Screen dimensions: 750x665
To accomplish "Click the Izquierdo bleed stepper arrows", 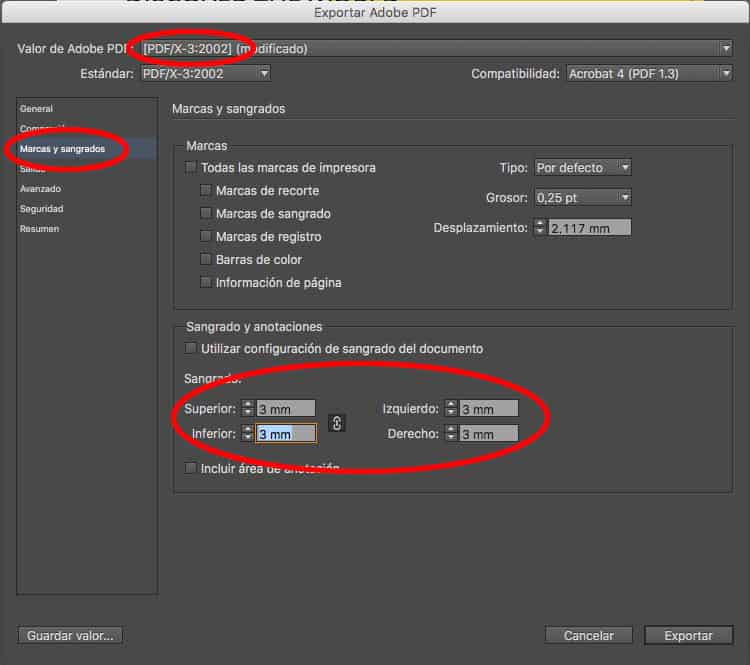I will point(451,408).
